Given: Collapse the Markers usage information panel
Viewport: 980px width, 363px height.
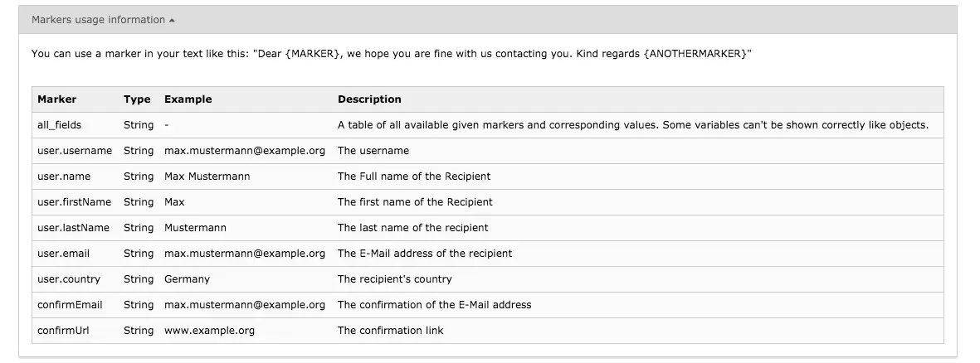Looking at the screenshot, I should pyautogui.click(x=98, y=20).
